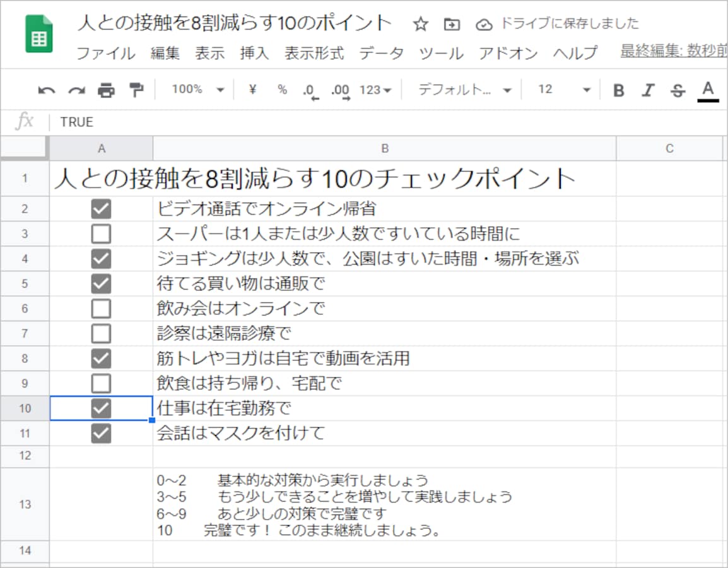
Task: Open the Google Sheets home icon
Action: point(39,34)
